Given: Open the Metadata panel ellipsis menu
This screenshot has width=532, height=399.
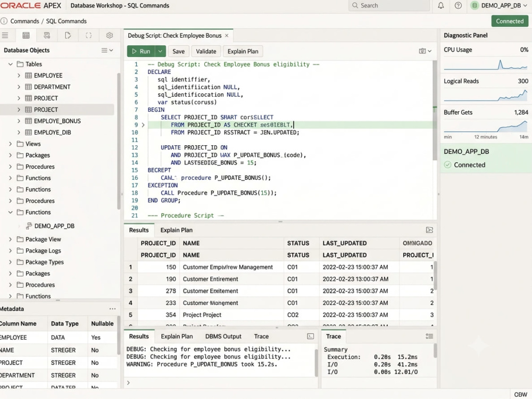Looking at the screenshot, I should [x=112, y=309].
